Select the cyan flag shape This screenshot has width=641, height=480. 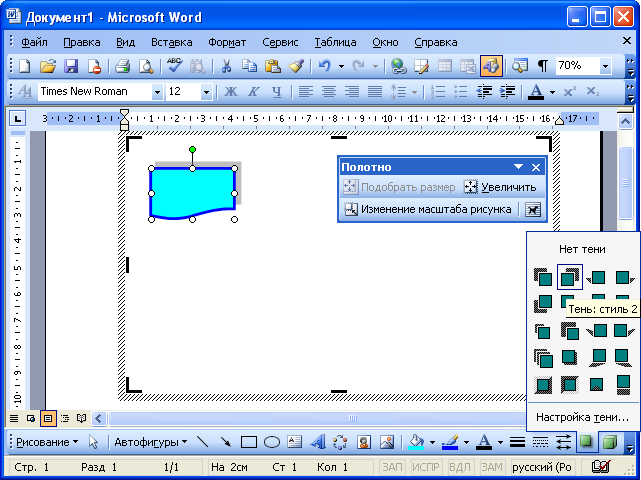192,192
